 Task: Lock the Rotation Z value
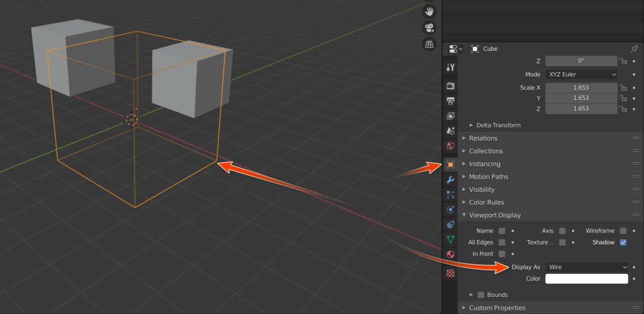click(x=623, y=61)
